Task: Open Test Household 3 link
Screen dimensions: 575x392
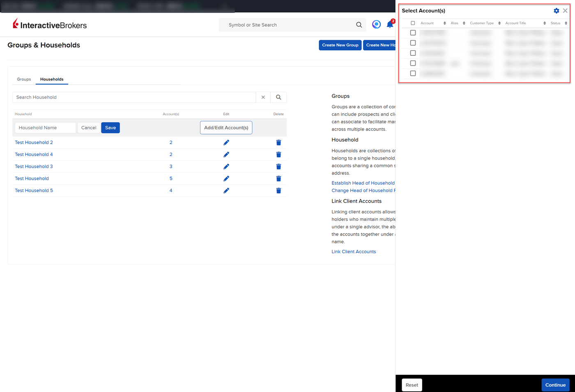Action: click(x=34, y=166)
